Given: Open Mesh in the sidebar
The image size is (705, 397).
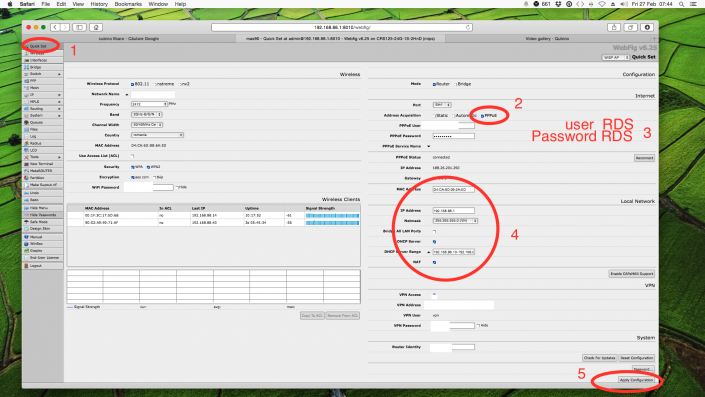Looking at the screenshot, I should click(x=43, y=88).
